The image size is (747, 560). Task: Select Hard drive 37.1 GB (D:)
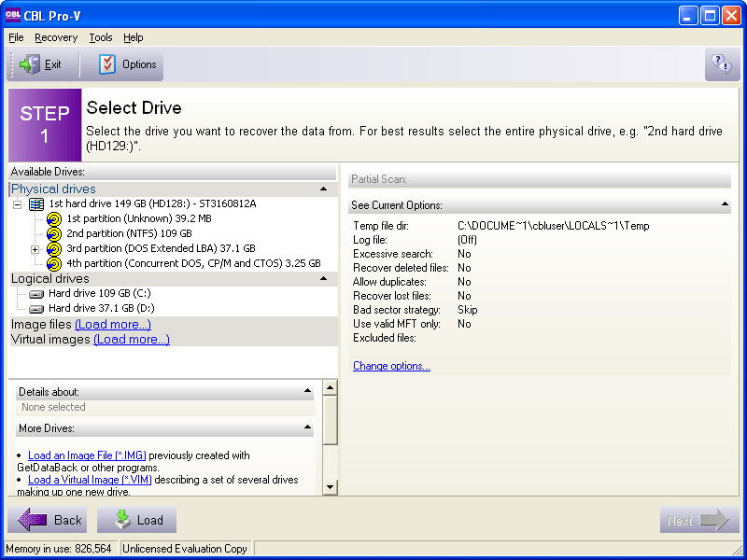[102, 308]
